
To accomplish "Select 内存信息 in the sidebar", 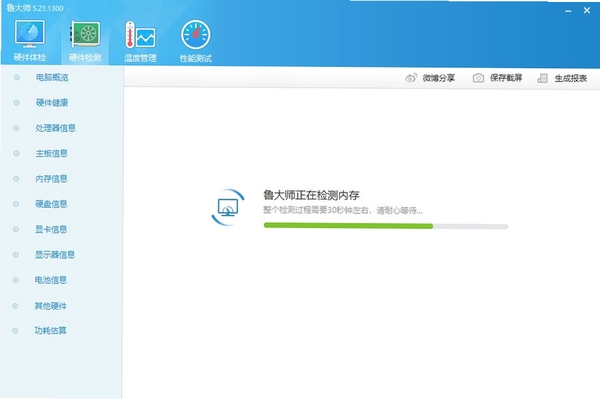I will tap(51, 179).
